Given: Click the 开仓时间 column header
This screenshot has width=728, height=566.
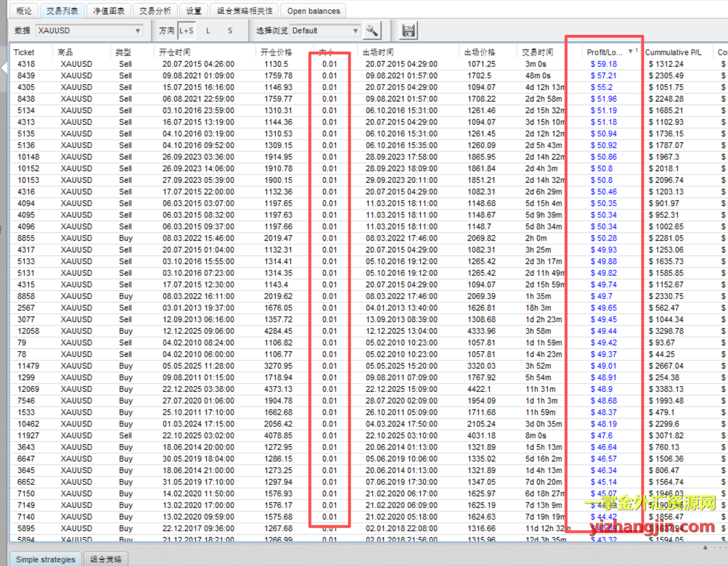Looking at the screenshot, I should tap(175, 52).
